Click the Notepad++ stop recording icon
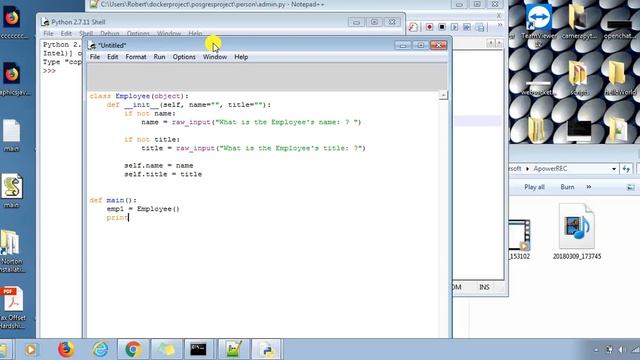 (x=442, y=27)
